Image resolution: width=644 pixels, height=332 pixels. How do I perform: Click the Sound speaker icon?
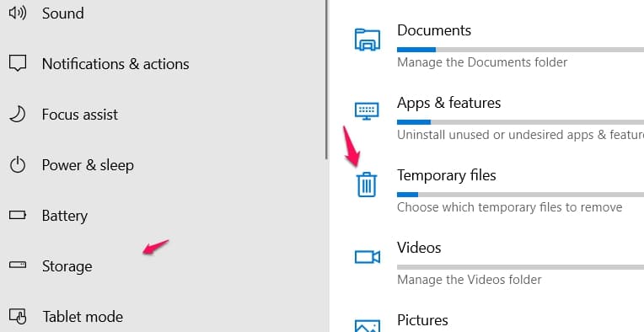pos(17,13)
